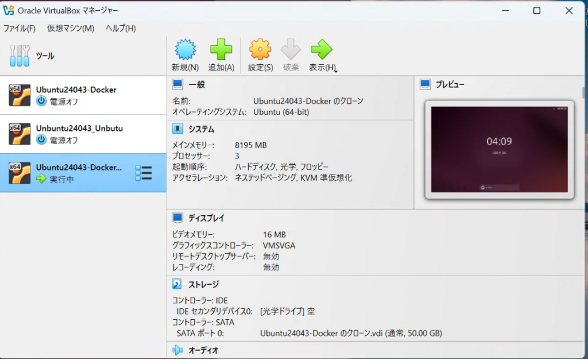This screenshot has height=364, width=588.
Task: Click the ストレージ section disk icon
Action: click(x=178, y=284)
